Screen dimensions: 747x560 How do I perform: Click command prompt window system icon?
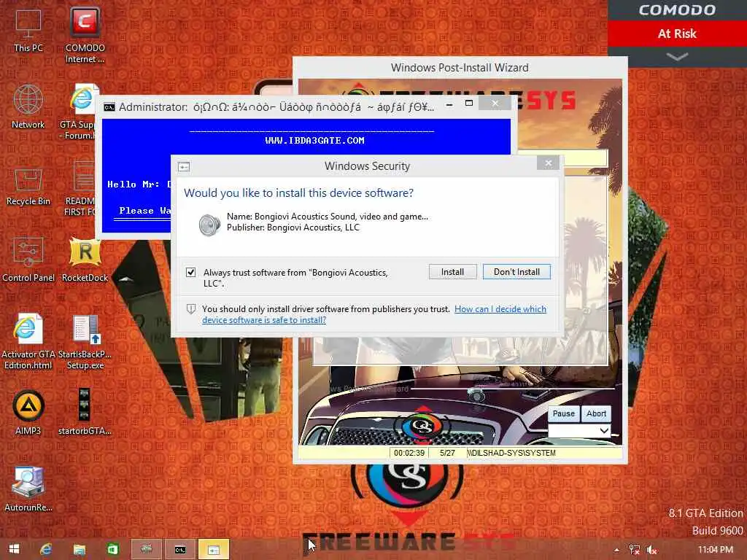pyautogui.click(x=109, y=107)
